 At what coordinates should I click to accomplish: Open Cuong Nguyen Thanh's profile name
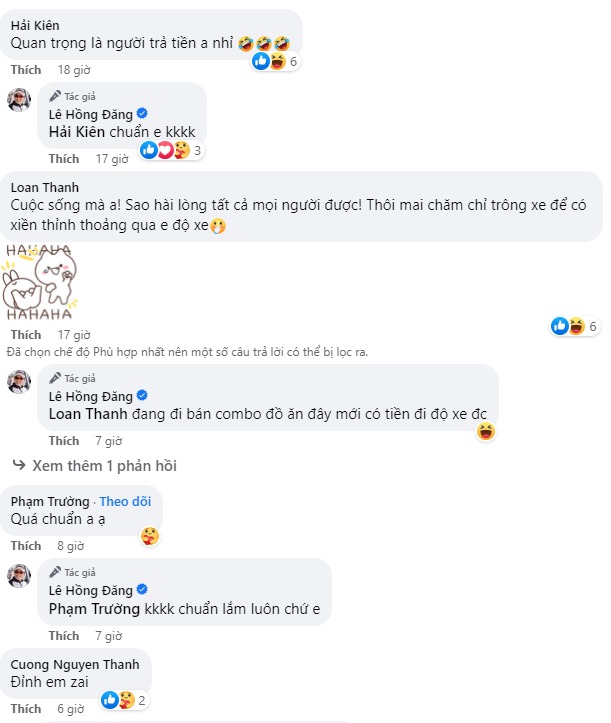[x=74, y=664]
